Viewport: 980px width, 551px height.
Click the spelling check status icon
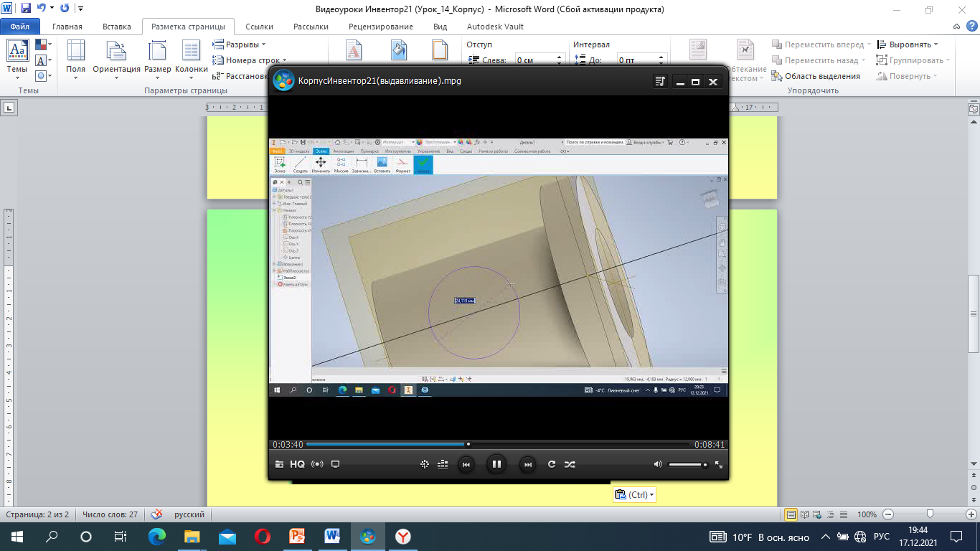coord(156,514)
